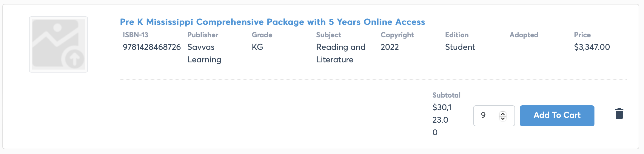Click the ISBN-13 column label
This screenshot has width=644, height=154.
pos(135,35)
